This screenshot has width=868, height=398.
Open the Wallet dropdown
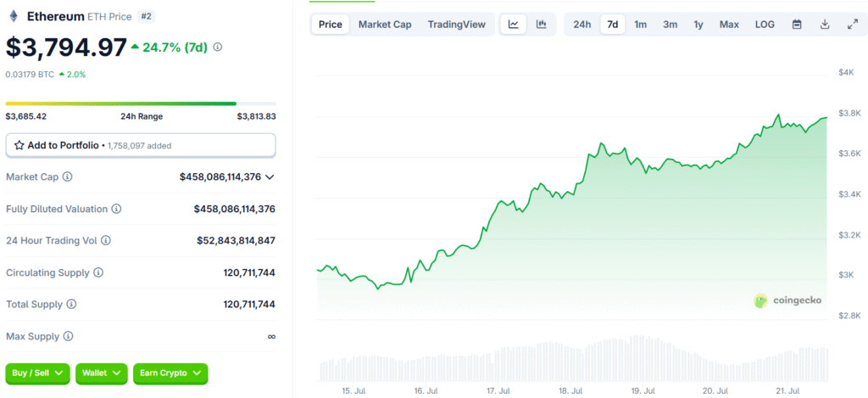[102, 373]
